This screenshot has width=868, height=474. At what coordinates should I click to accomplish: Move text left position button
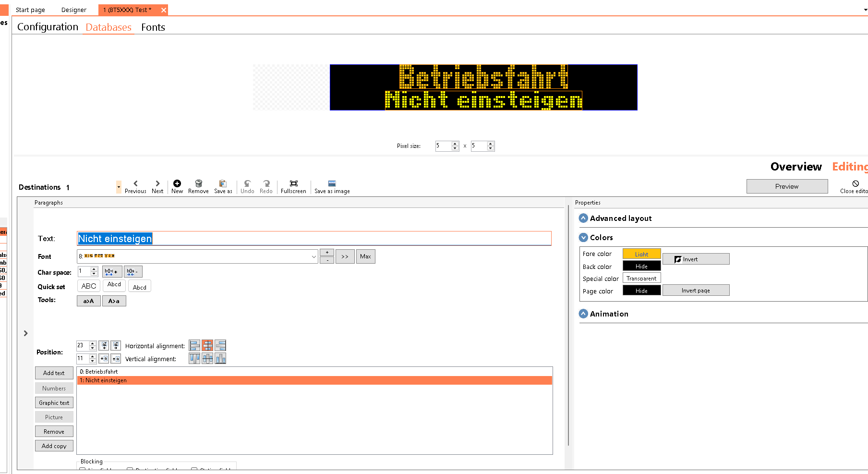point(104,346)
